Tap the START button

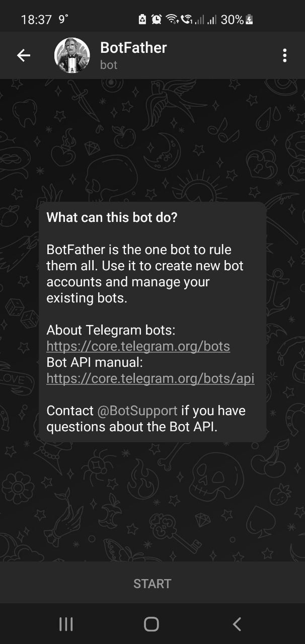pos(152,584)
